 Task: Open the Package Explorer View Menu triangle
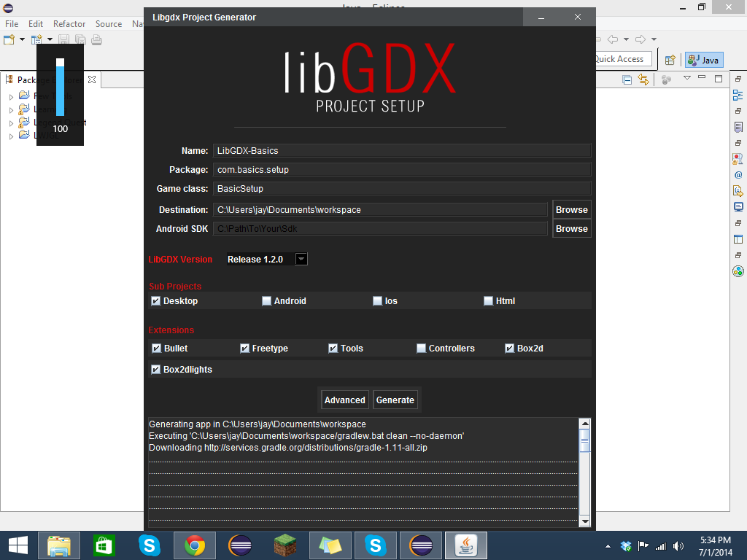click(x=687, y=77)
